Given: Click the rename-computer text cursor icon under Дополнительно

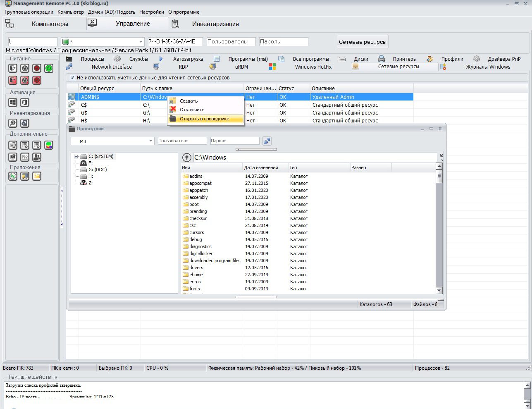Looking at the screenshot, I should (x=13, y=145).
